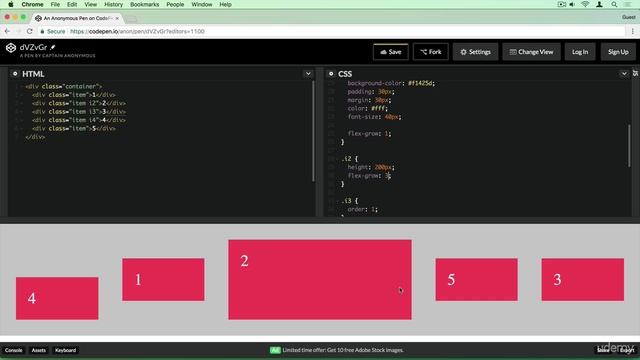Click the Sign Up button
This screenshot has width=640, height=360.
pos(618,52)
